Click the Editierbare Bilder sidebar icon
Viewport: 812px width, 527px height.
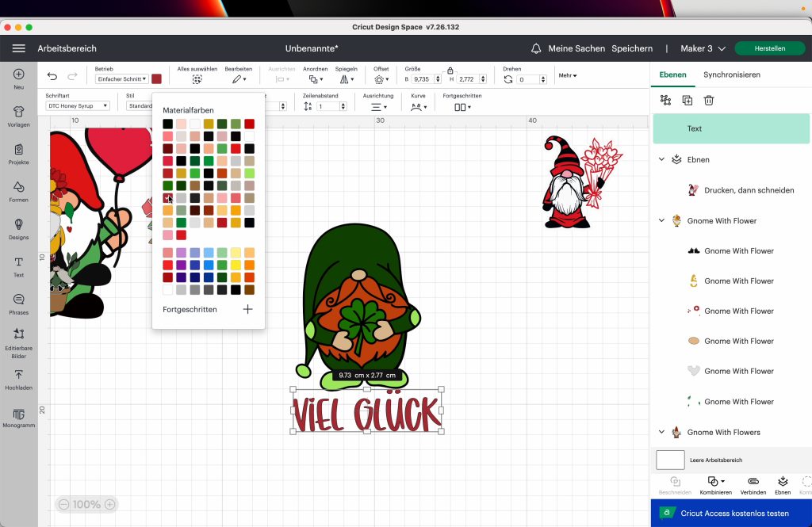tap(18, 339)
